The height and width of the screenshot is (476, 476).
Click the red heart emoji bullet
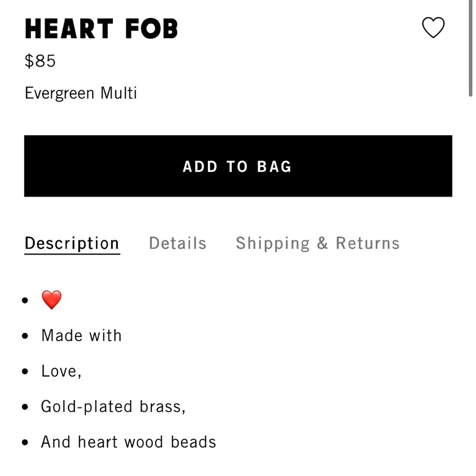coord(51,300)
